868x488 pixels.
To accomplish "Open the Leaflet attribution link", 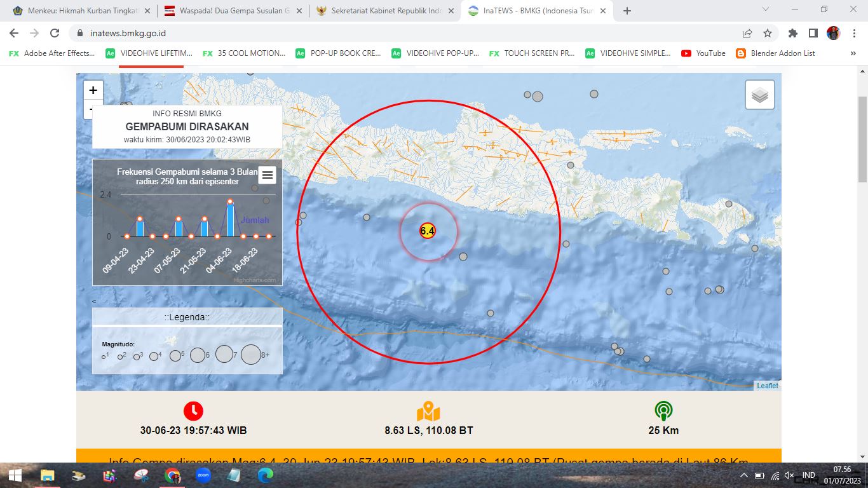I will pos(767,386).
